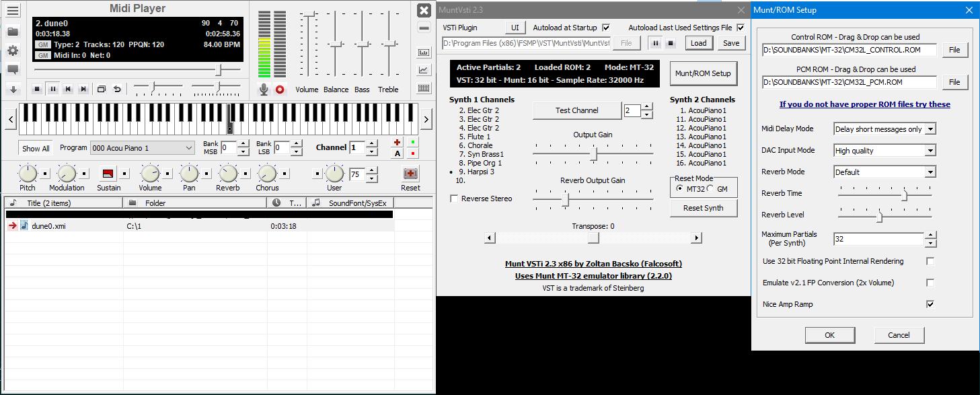The image size is (980, 395).
Task: Adjust the Treble vertical slider
Action: tap(388, 44)
